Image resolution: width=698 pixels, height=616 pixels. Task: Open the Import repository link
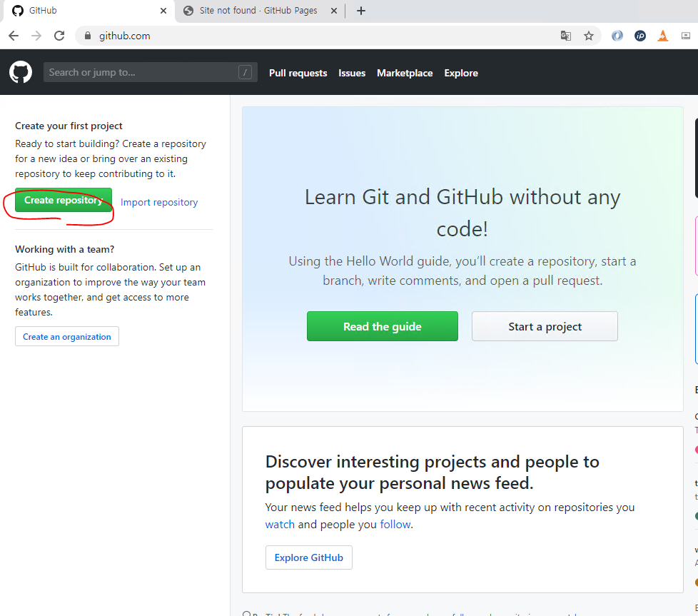159,202
